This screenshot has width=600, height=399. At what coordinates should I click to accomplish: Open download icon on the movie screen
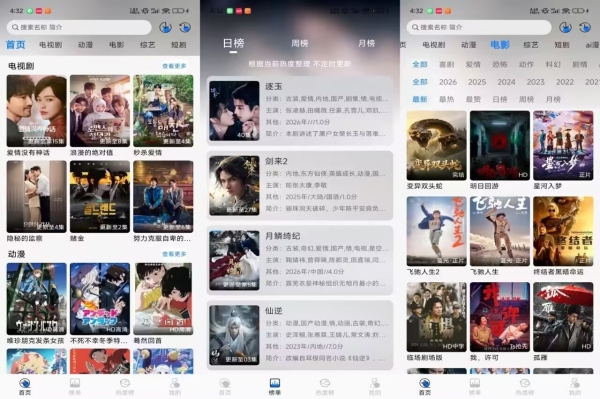[565, 28]
